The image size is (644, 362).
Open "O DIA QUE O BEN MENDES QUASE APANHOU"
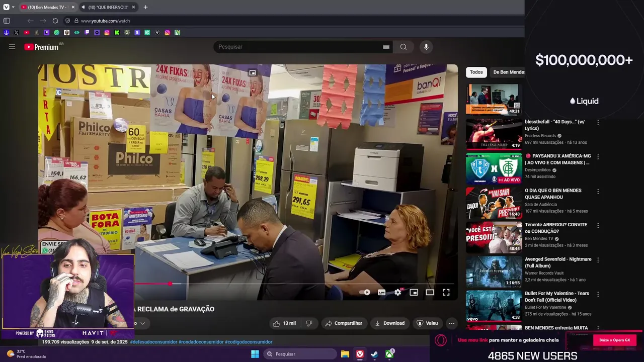coord(553,194)
